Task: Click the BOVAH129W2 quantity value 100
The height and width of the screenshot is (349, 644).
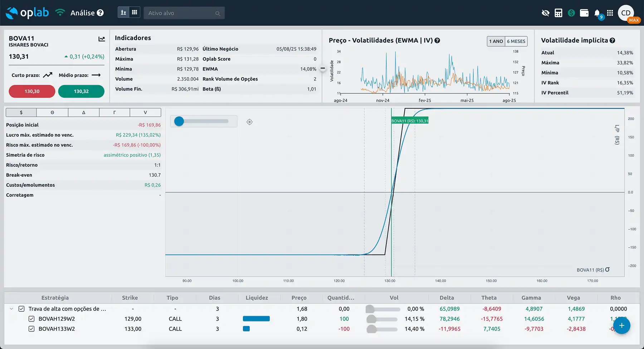Action: coord(344,319)
